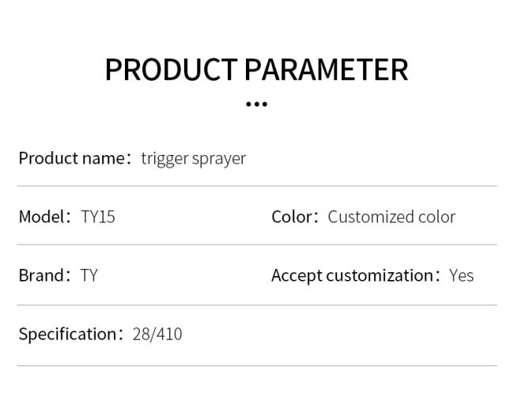Click the TY15 model value
This screenshot has width=514, height=420.
pos(98,217)
